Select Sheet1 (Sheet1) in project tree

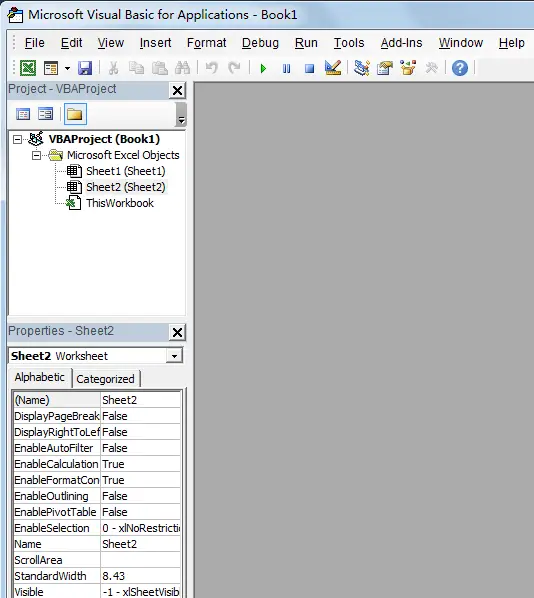125,171
